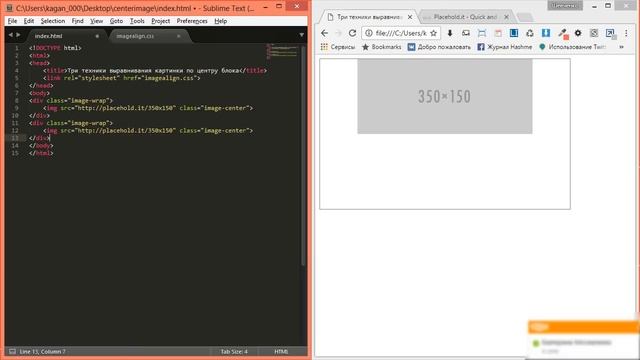Change the HTML syntax in status bar
Image resolution: width=640 pixels, height=360 pixels.
[281, 351]
